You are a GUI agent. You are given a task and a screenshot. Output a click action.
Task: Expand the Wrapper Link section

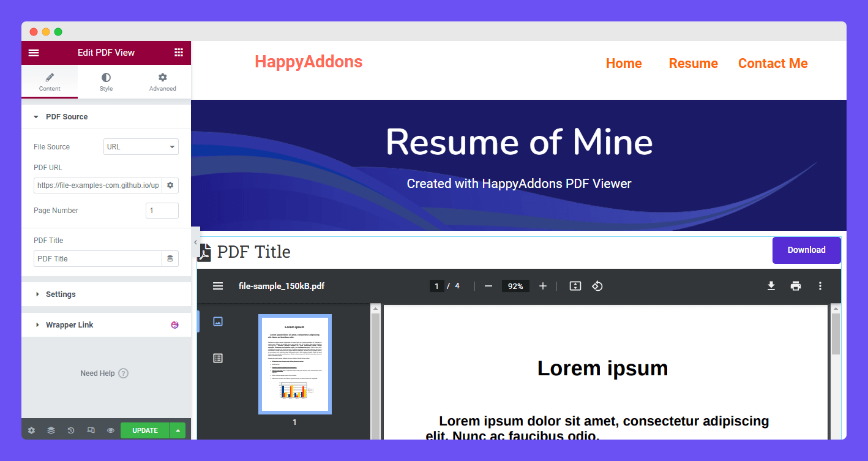tap(106, 325)
